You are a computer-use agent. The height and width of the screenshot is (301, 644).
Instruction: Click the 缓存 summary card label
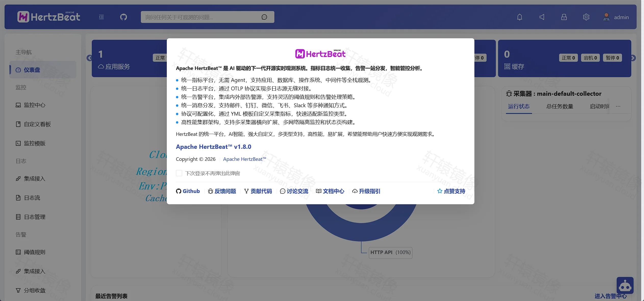point(514,67)
